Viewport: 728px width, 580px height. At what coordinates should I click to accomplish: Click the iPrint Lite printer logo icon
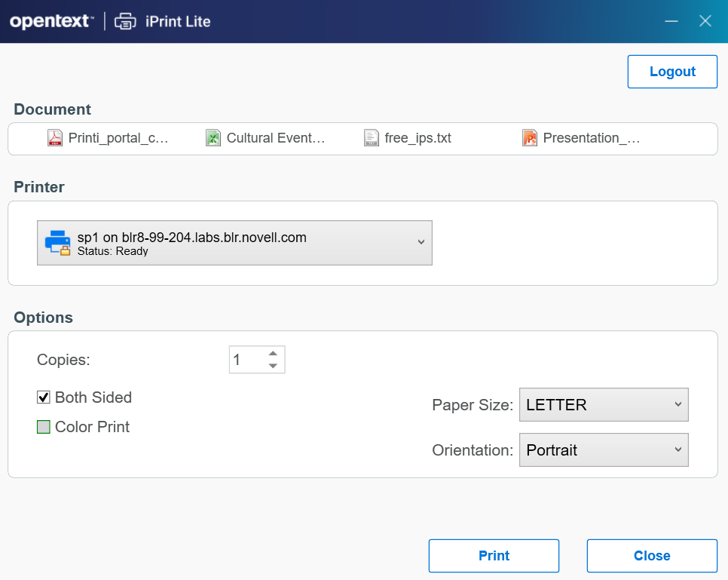pyautogui.click(x=124, y=21)
